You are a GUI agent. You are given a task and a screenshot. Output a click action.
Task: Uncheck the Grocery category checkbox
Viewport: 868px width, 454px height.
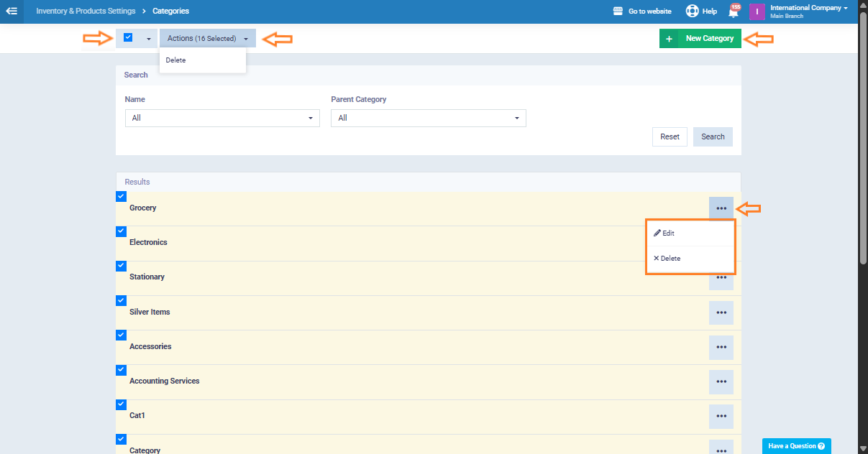point(121,196)
